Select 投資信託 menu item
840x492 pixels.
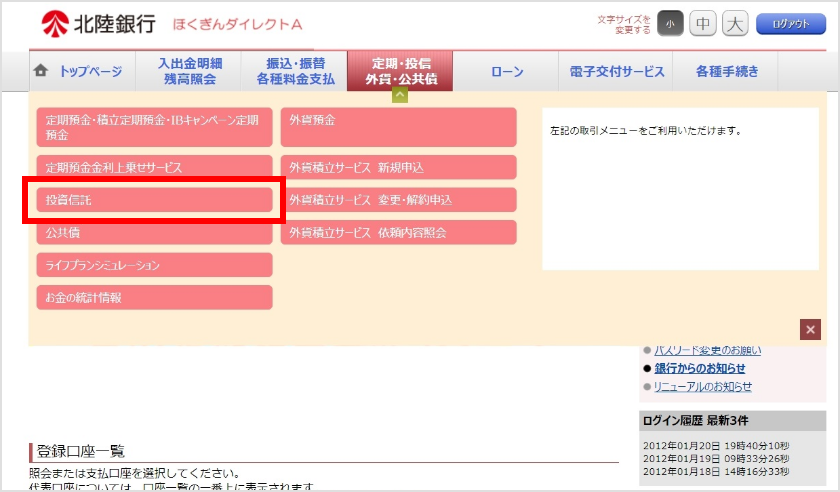[x=154, y=200]
